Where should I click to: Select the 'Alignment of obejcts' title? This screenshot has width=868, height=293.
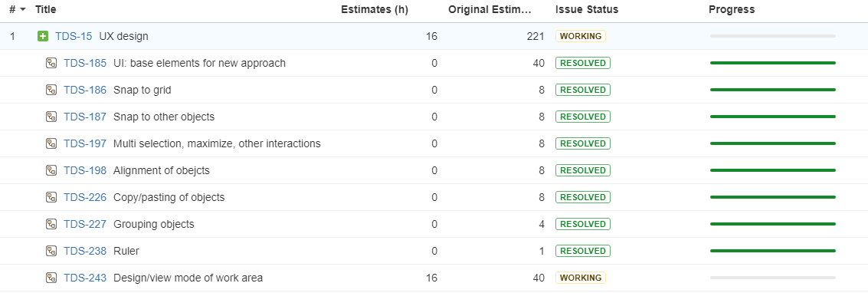162,170
